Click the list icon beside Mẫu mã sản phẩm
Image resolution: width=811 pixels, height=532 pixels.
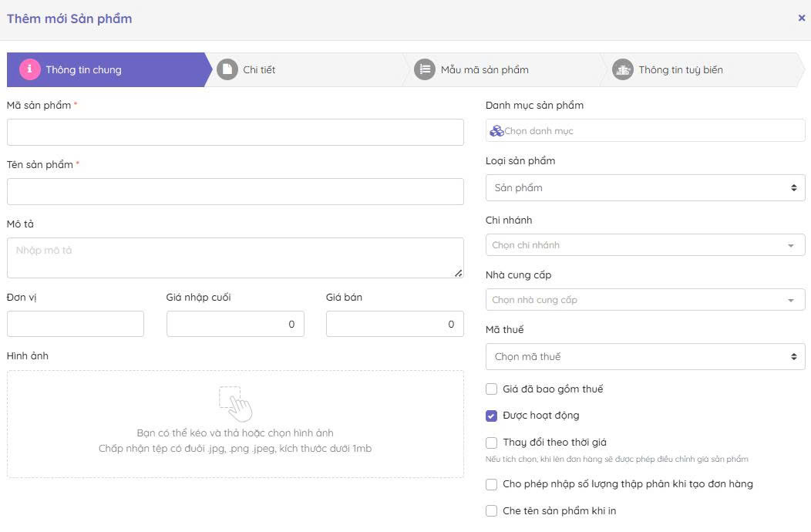click(x=424, y=69)
